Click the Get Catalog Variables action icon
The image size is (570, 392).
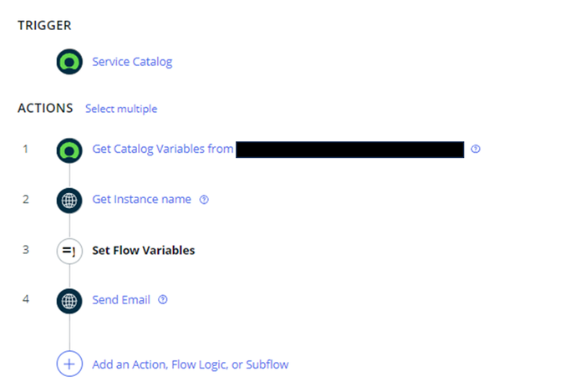coord(69,150)
